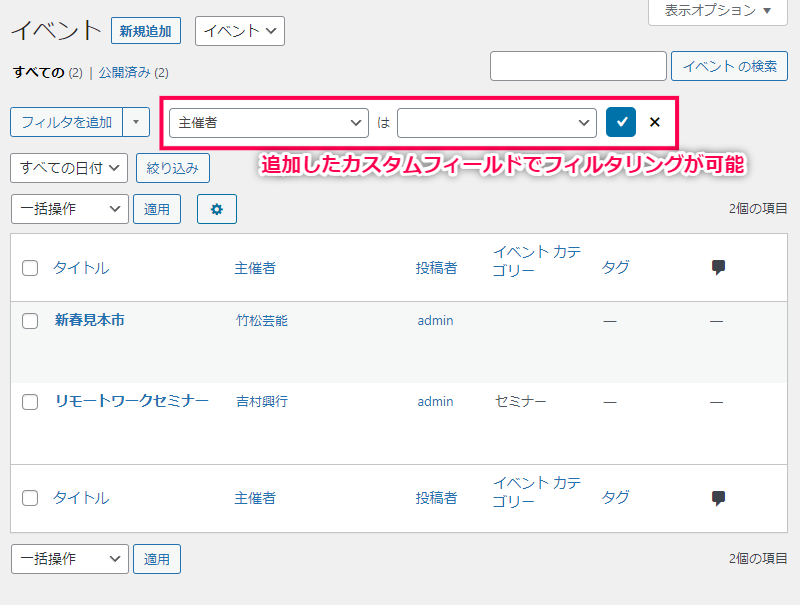Expand the フィルタを追加 arrow dropdown
Image resolution: width=800 pixels, height=605 pixels.
[136, 122]
